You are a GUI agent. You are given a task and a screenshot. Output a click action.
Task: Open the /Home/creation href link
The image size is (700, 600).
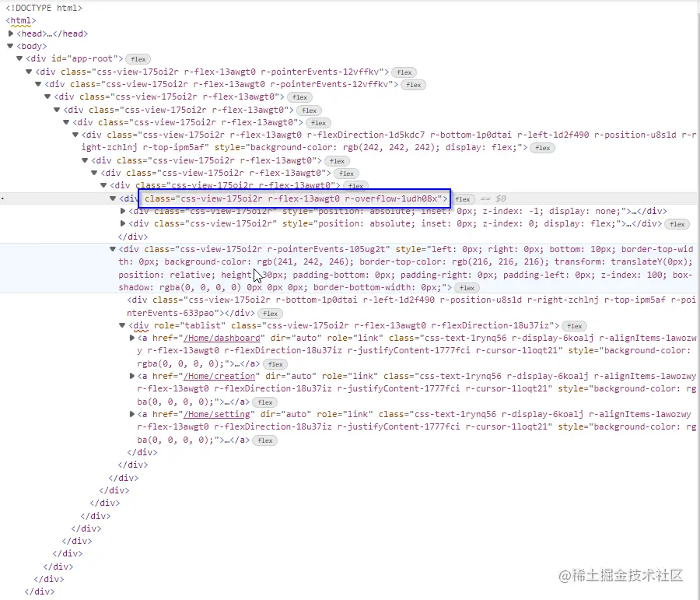pyautogui.click(x=219, y=376)
